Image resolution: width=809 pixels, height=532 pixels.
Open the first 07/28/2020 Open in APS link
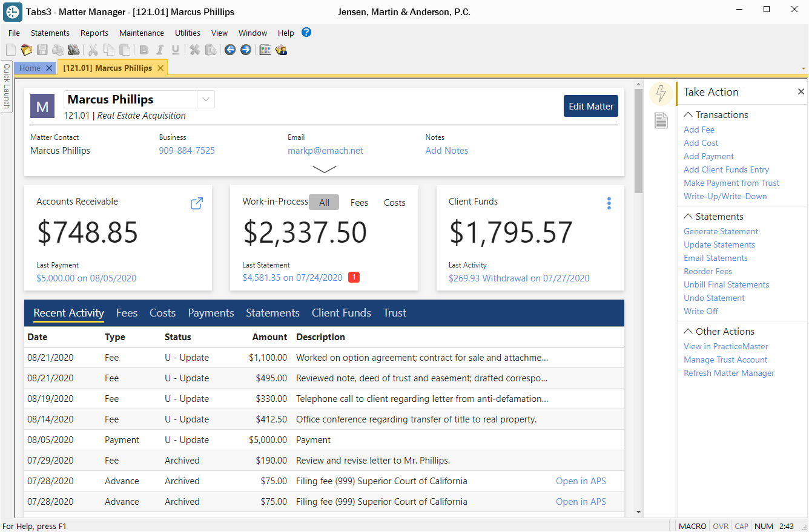(x=581, y=481)
